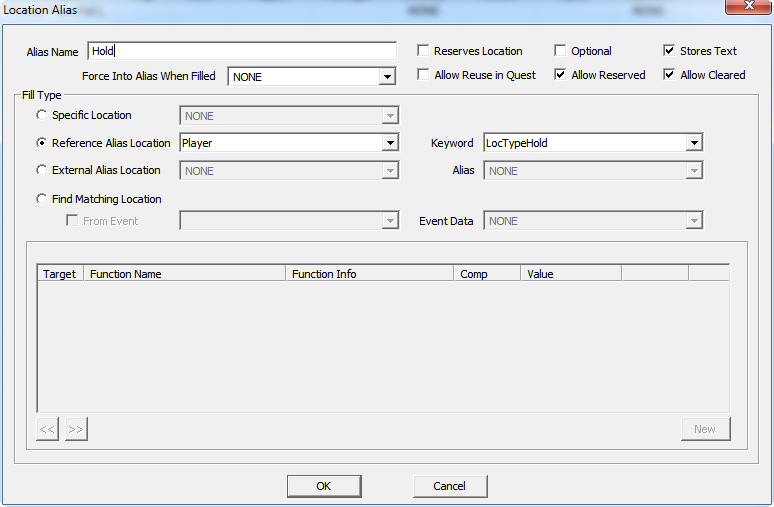Pick Find Matching Location fill type
Screen dimensions: 774x507
pyautogui.click(x=42, y=199)
